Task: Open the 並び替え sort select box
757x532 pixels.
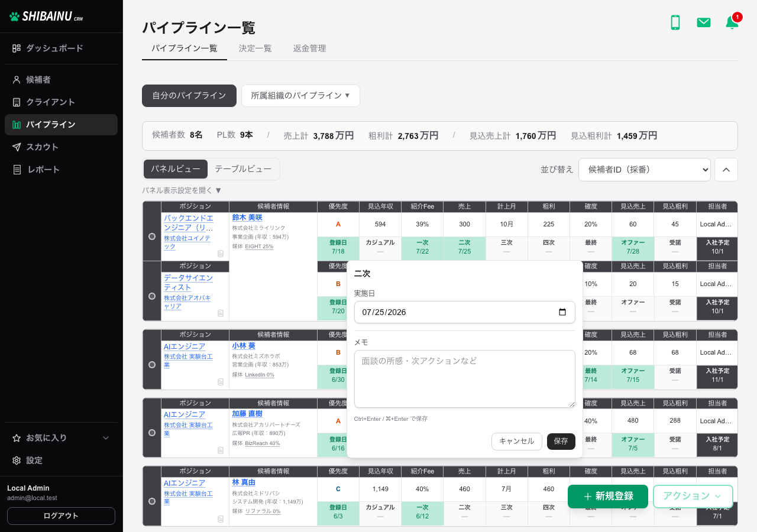Action: [x=645, y=170]
